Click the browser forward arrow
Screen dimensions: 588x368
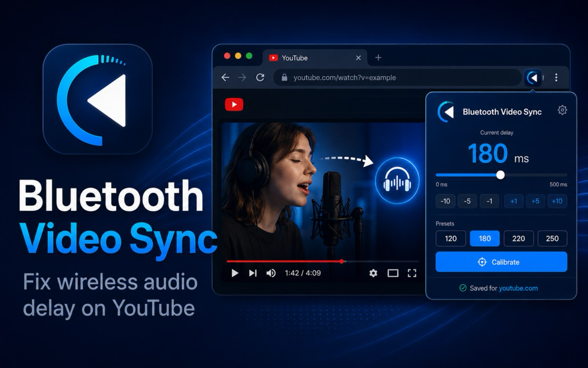(x=242, y=77)
